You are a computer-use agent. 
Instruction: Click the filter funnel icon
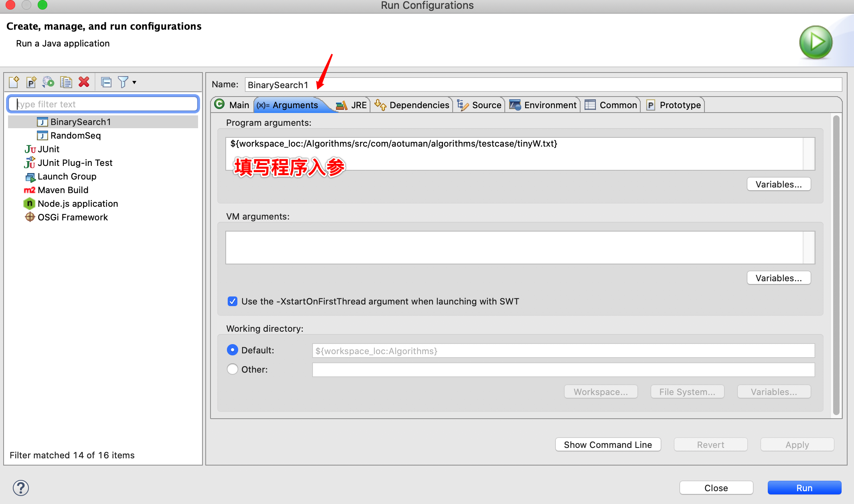tap(123, 82)
